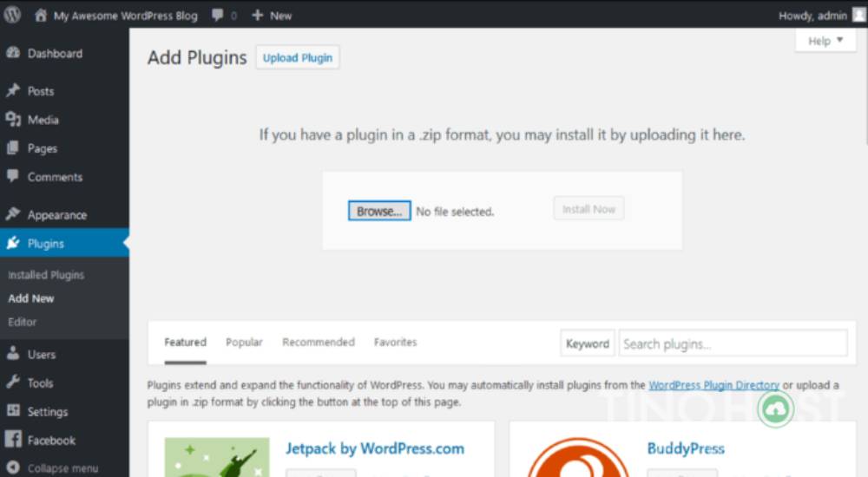
Task: Click New in the admin bar
Action: point(280,16)
